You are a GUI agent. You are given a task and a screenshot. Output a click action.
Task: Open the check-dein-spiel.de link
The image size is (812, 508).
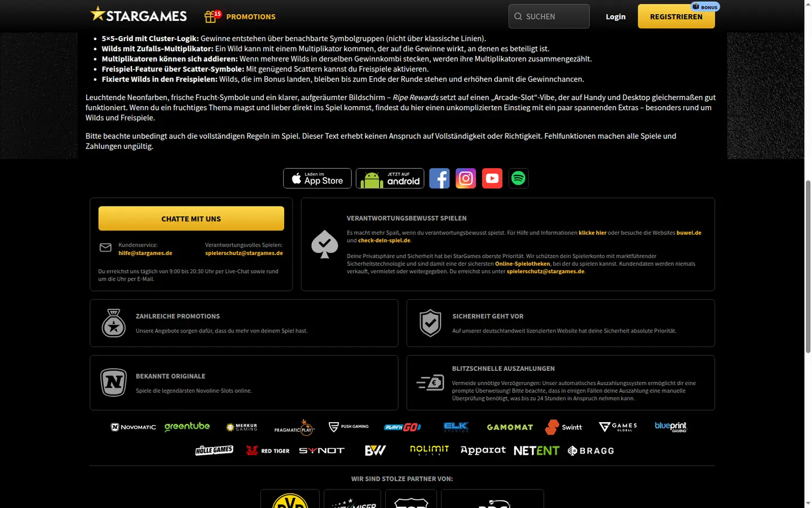(384, 240)
